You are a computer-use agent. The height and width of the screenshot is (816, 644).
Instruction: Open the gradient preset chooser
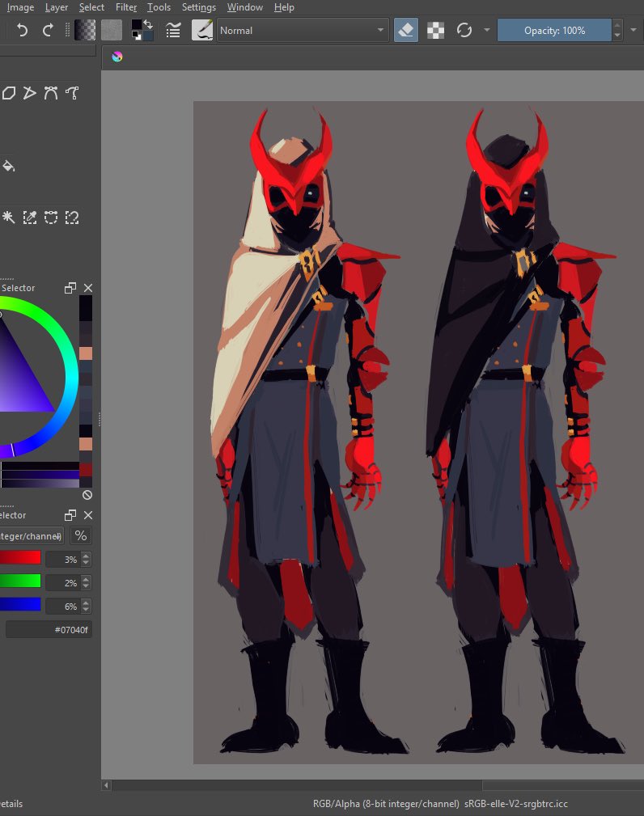point(85,30)
